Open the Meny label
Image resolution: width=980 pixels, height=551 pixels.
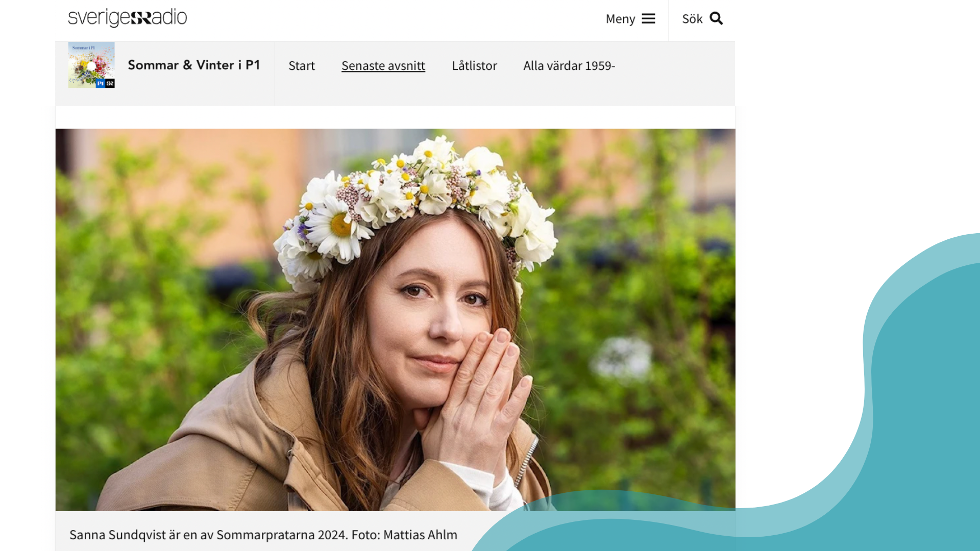tap(620, 19)
